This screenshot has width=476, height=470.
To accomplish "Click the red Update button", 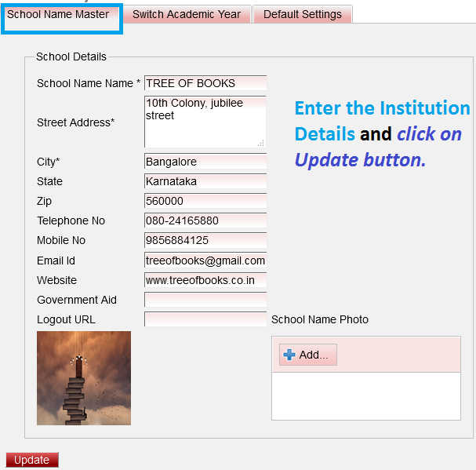I will pos(32,460).
